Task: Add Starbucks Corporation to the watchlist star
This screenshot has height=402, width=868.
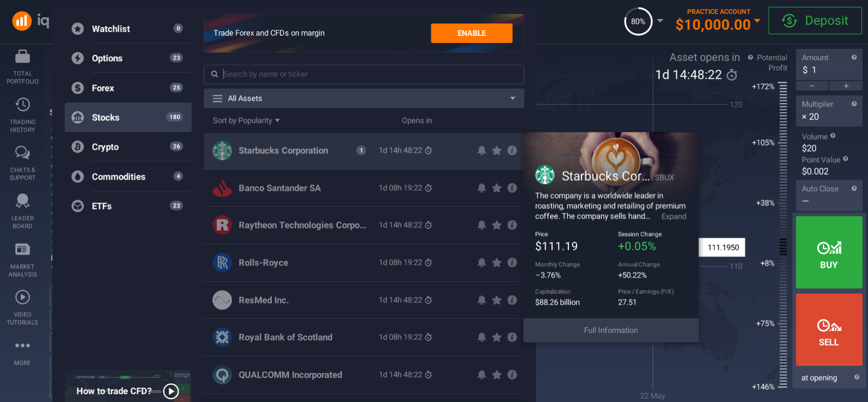Action: 496,150
